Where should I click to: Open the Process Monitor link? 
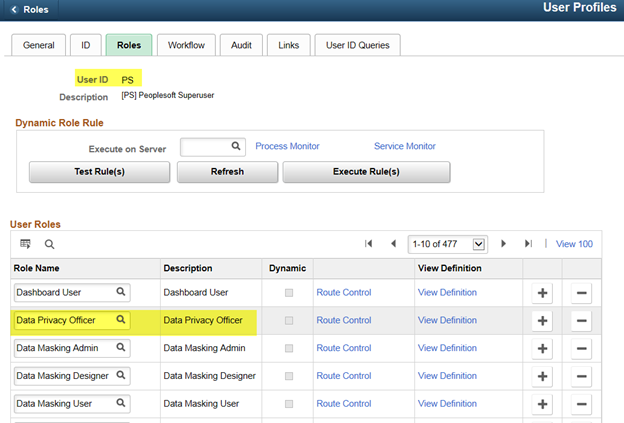(x=287, y=146)
